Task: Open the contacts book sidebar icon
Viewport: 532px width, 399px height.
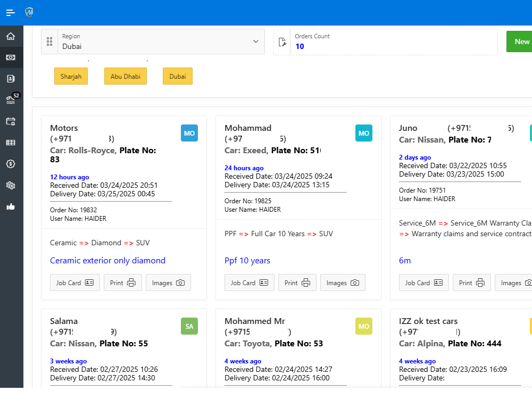Action: click(x=11, y=79)
